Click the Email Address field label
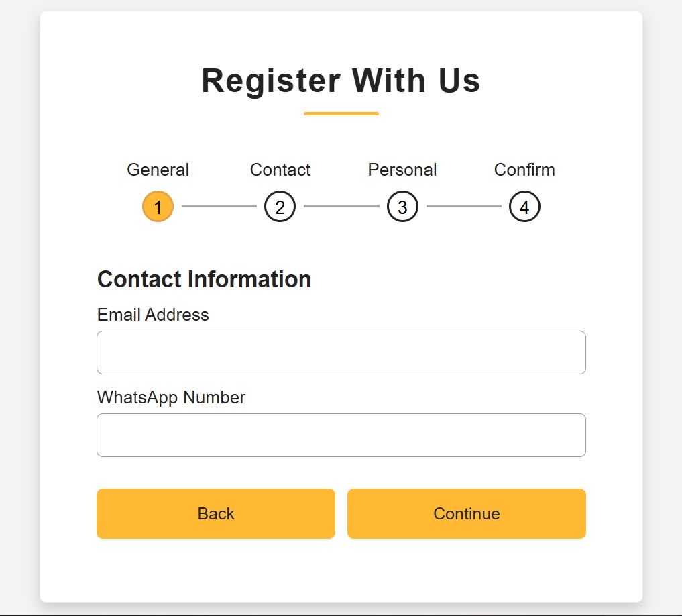 (x=153, y=315)
